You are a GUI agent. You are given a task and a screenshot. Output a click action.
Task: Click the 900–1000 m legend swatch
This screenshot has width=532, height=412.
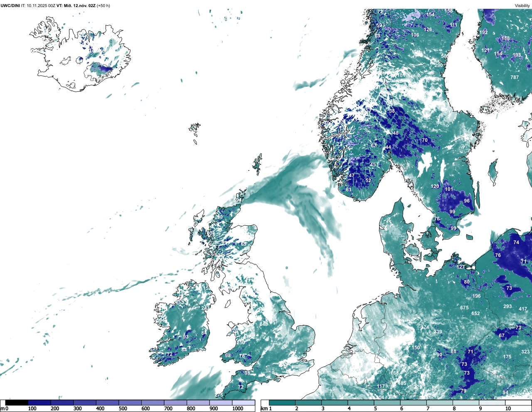click(x=221, y=403)
